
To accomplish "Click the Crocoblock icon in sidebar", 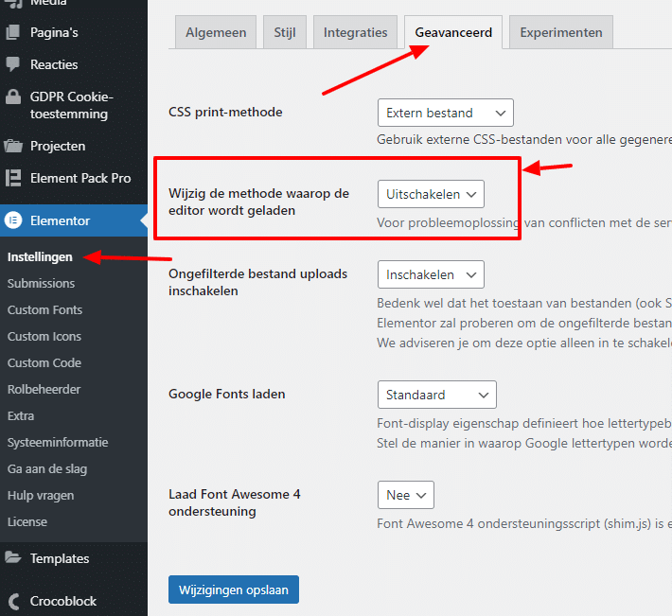I will 13,601.
